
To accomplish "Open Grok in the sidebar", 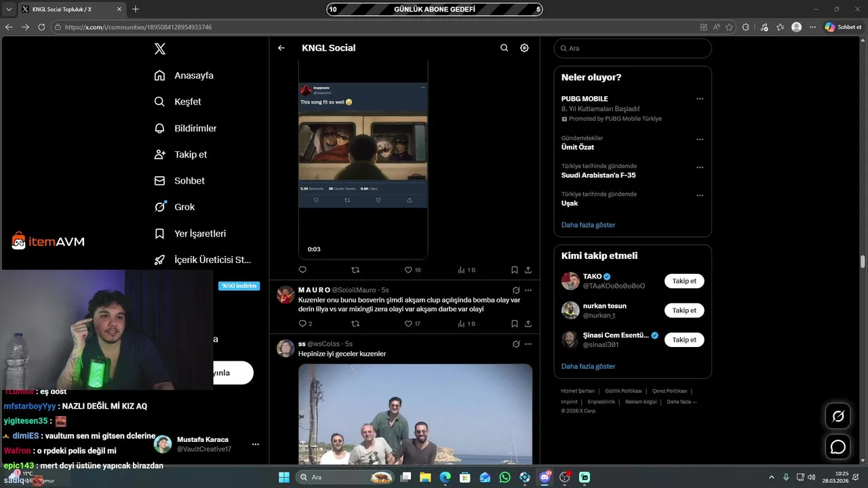I will [x=175, y=207].
